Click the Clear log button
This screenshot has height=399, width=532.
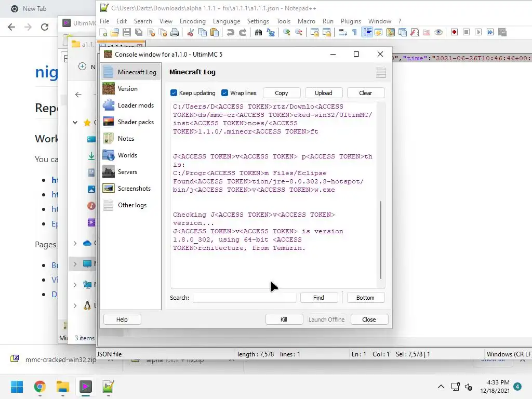pos(365,93)
